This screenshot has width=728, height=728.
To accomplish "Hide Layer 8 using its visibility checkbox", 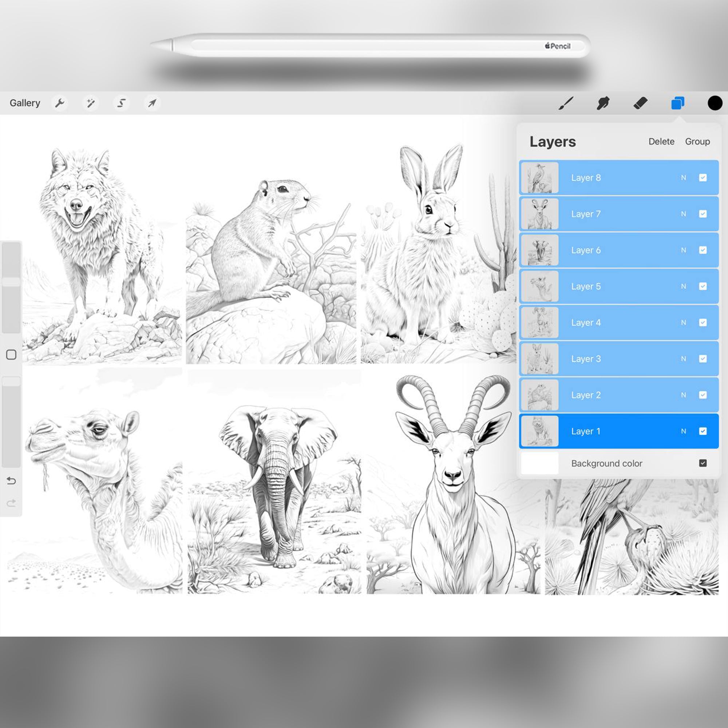I will (703, 178).
